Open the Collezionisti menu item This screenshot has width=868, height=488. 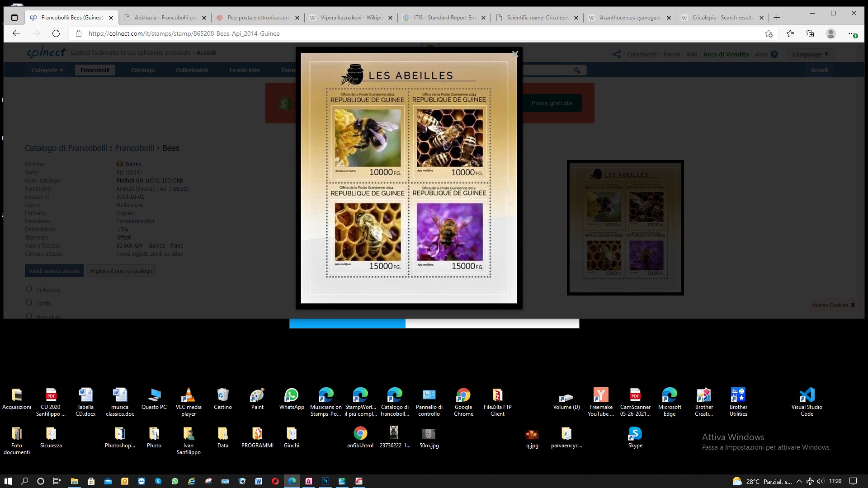pyautogui.click(x=192, y=70)
